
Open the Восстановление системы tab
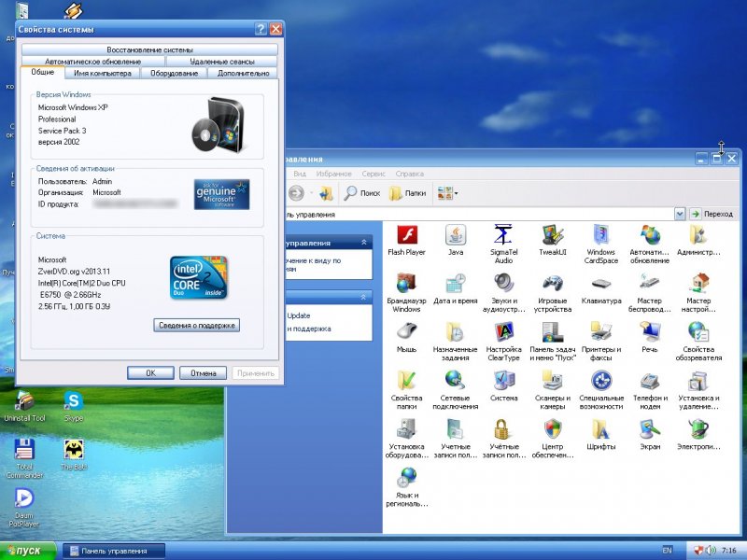pyautogui.click(x=149, y=49)
